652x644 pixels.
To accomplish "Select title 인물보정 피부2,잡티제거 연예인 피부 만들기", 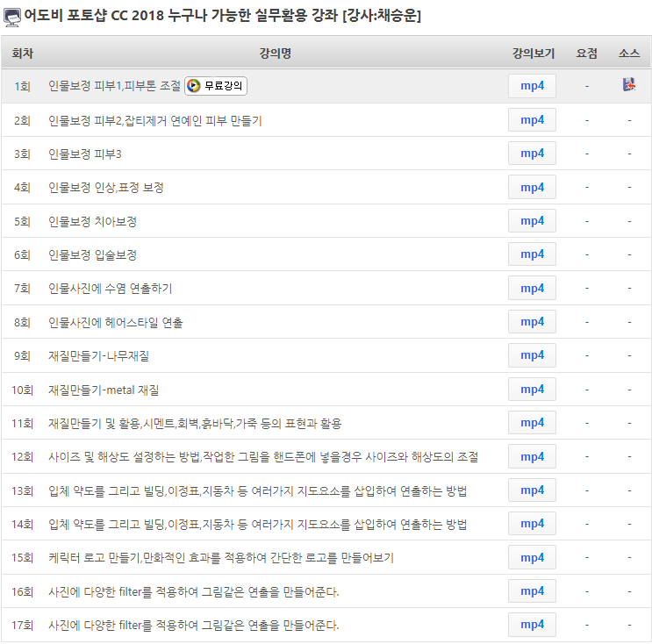I will 155,121.
